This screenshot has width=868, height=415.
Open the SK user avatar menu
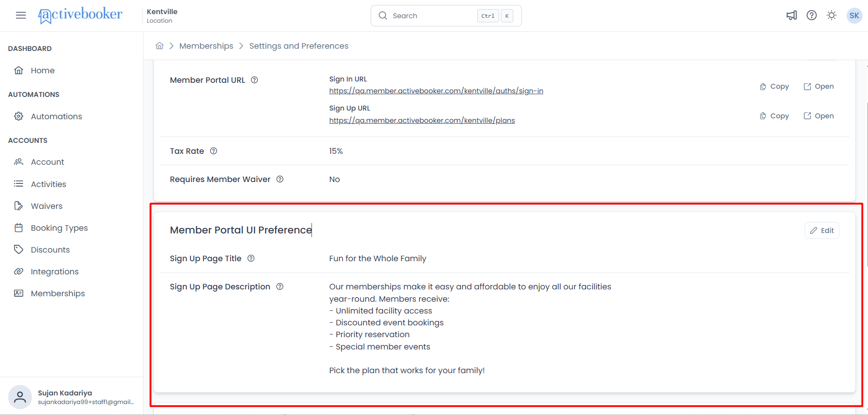click(854, 15)
